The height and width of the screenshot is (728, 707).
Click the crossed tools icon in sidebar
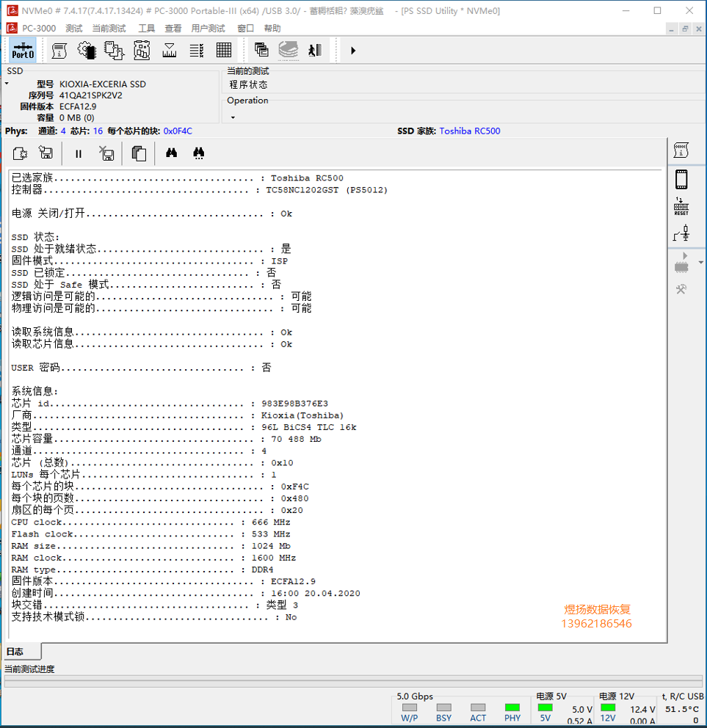pyautogui.click(x=681, y=289)
